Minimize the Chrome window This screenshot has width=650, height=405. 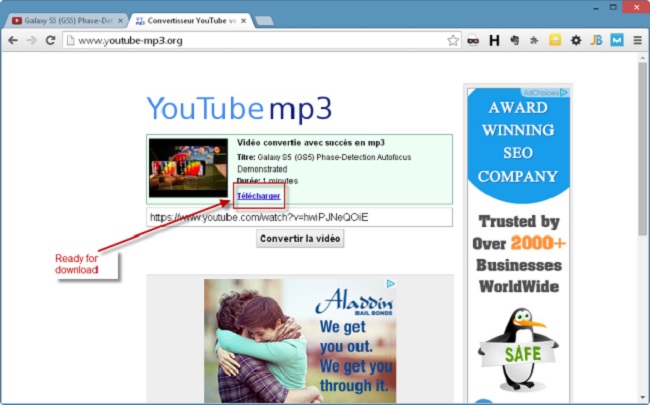coord(596,7)
